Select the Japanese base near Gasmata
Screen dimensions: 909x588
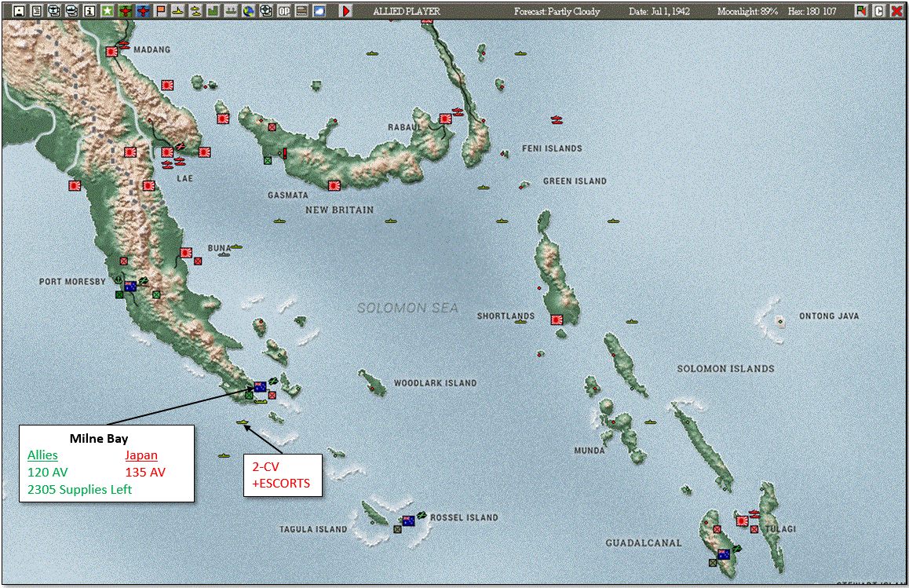(334, 185)
